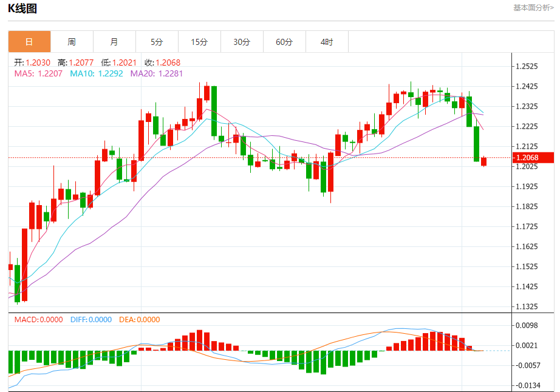This screenshot has width=560, height=392.
Task: Click the high price 高:1.2077
Action: (76, 63)
